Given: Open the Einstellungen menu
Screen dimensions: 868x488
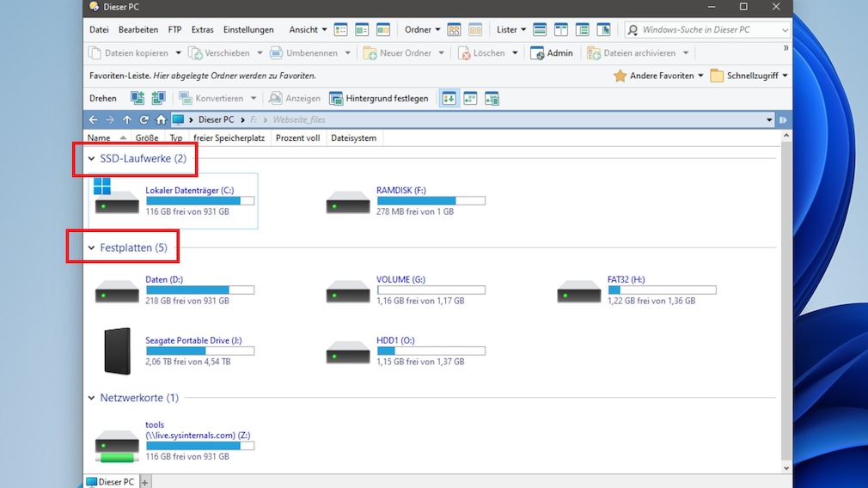Looking at the screenshot, I should [248, 30].
